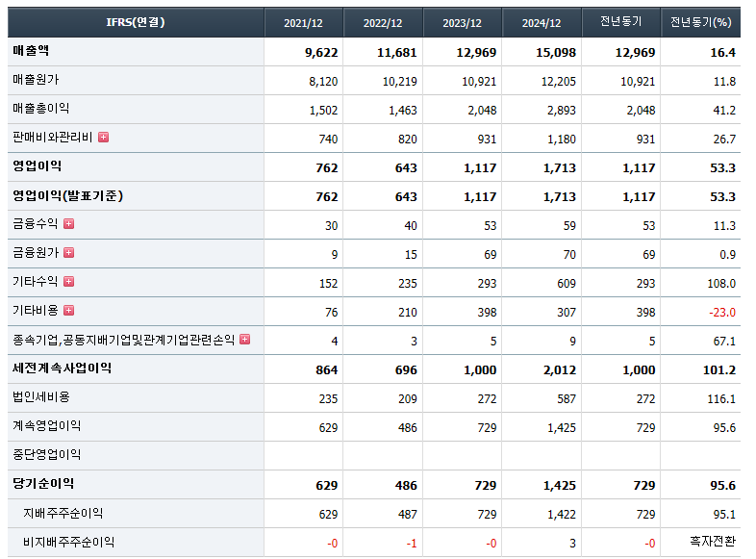The image size is (756, 559).
Task: Click 지배주주순이익 value 487
Action: click(408, 515)
